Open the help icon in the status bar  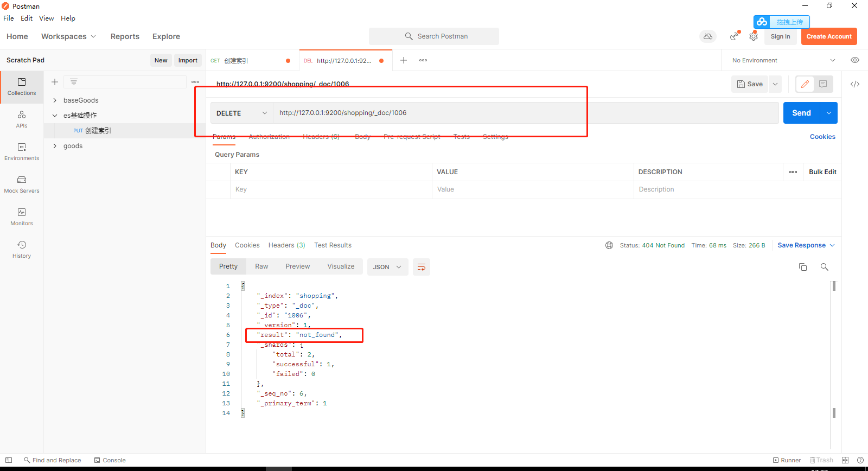(860, 460)
